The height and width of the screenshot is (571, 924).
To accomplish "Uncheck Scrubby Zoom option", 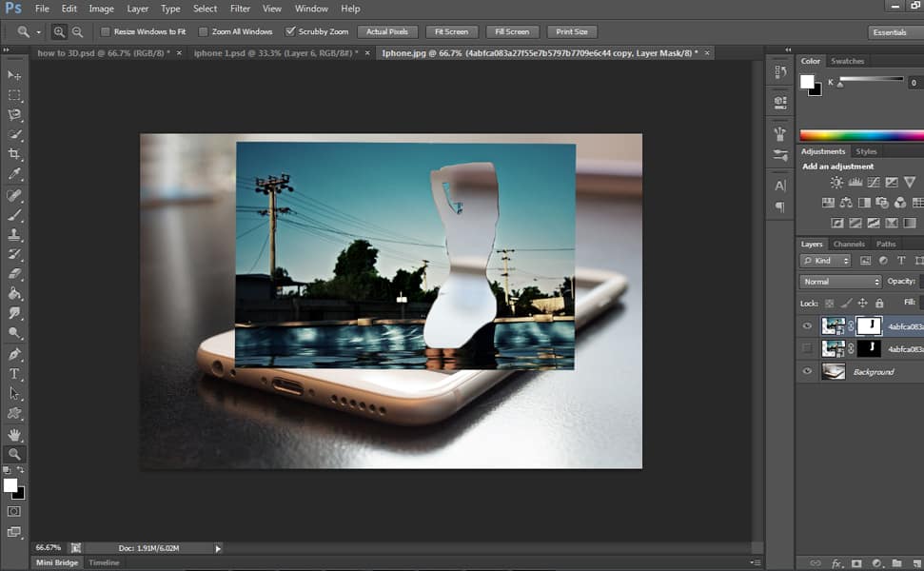I will click(290, 31).
